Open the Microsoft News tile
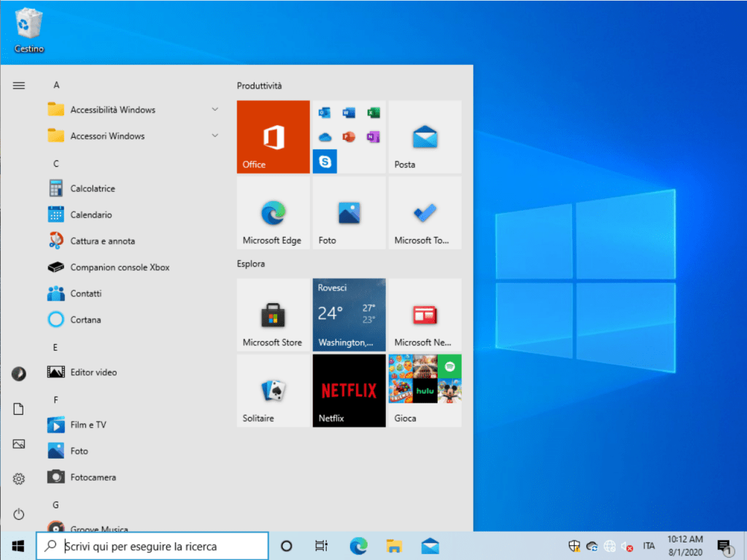747x560 pixels. click(x=425, y=315)
